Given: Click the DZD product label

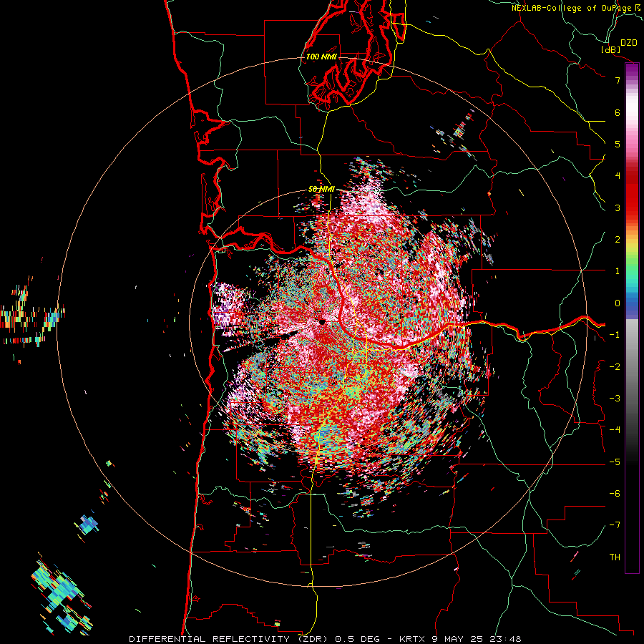Looking at the screenshot, I should pyautogui.click(x=629, y=43).
